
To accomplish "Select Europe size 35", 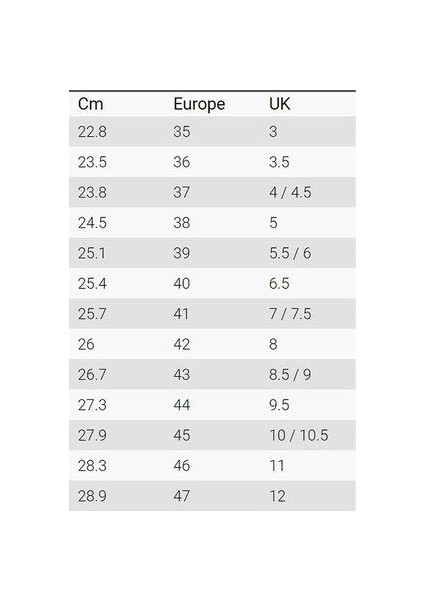I will point(182,132).
